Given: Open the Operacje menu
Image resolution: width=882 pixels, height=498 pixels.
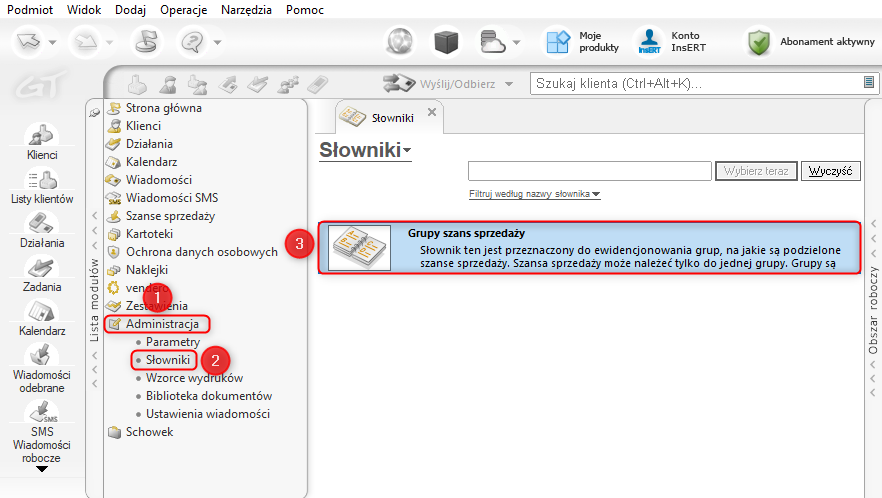Looking at the screenshot, I should pyautogui.click(x=183, y=10).
